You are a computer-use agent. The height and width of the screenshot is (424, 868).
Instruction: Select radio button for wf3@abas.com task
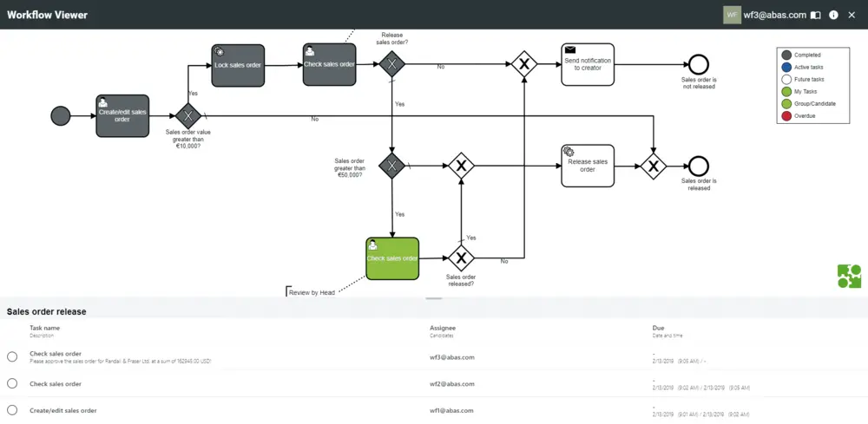click(12, 356)
